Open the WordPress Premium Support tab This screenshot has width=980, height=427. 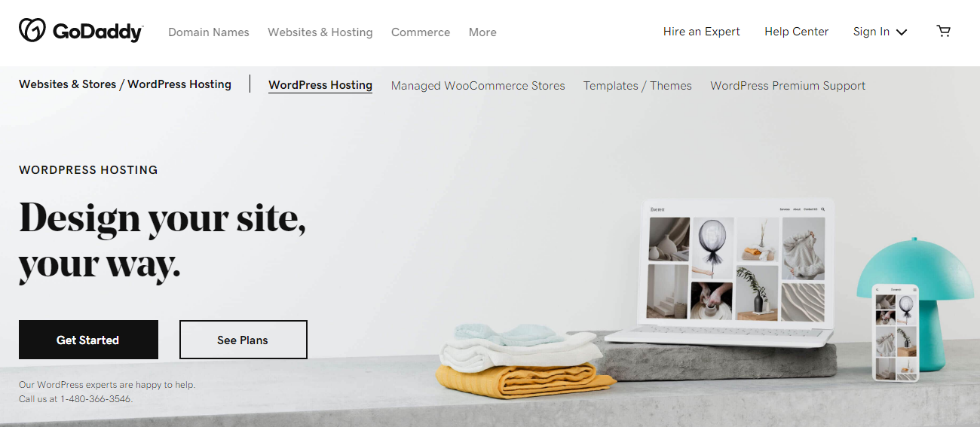tap(788, 86)
